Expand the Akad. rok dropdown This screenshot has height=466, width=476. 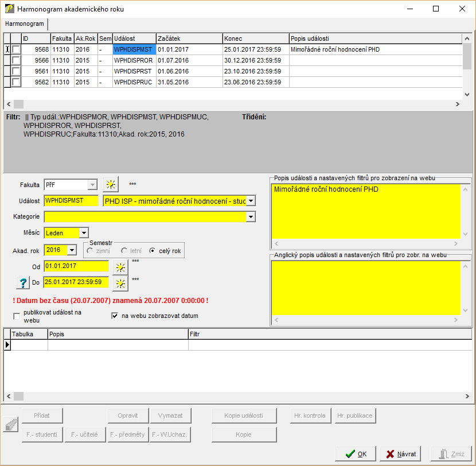pyautogui.click(x=72, y=250)
